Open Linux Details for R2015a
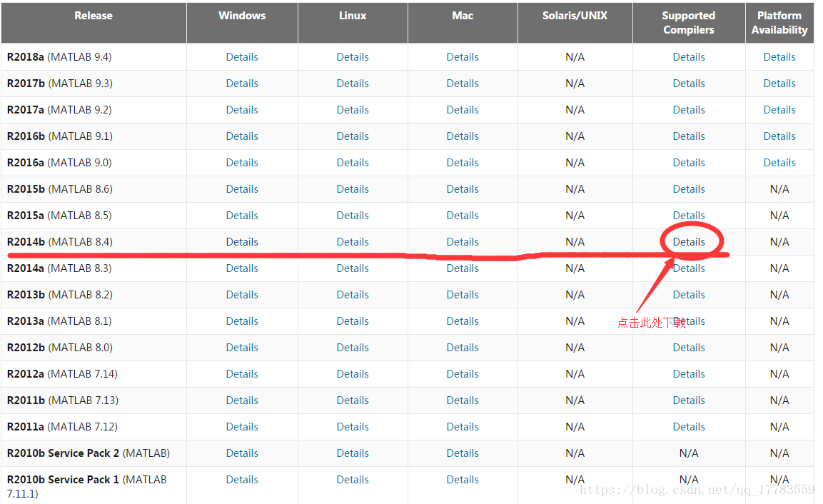Viewport: 823px width, 504px height. (353, 216)
